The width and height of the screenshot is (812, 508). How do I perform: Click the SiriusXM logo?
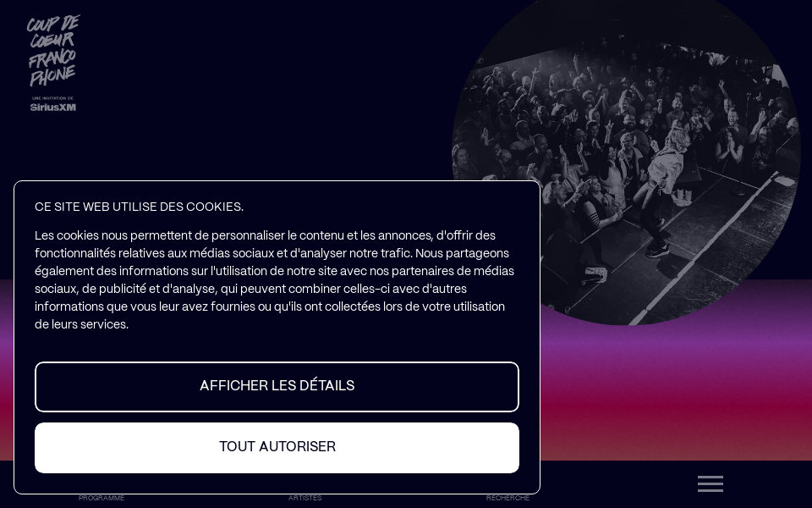coord(52,107)
